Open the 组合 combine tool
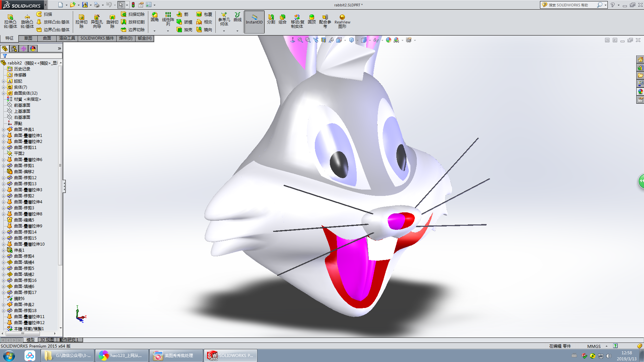 pos(283,19)
